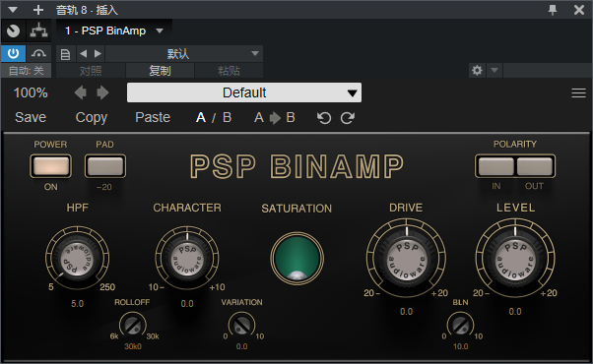593x364 pixels.
Task: Click the BLN value 10.0
Action: tap(461, 346)
